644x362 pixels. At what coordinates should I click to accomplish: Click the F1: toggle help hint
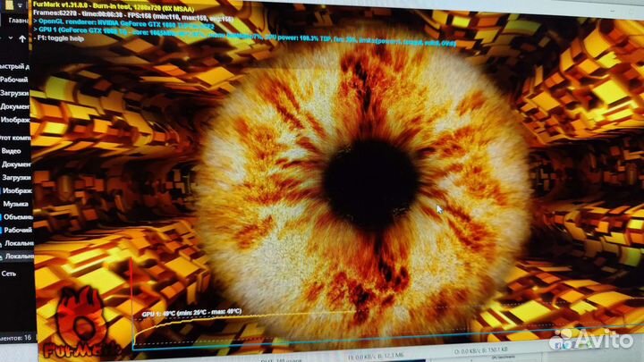click(x=59, y=38)
